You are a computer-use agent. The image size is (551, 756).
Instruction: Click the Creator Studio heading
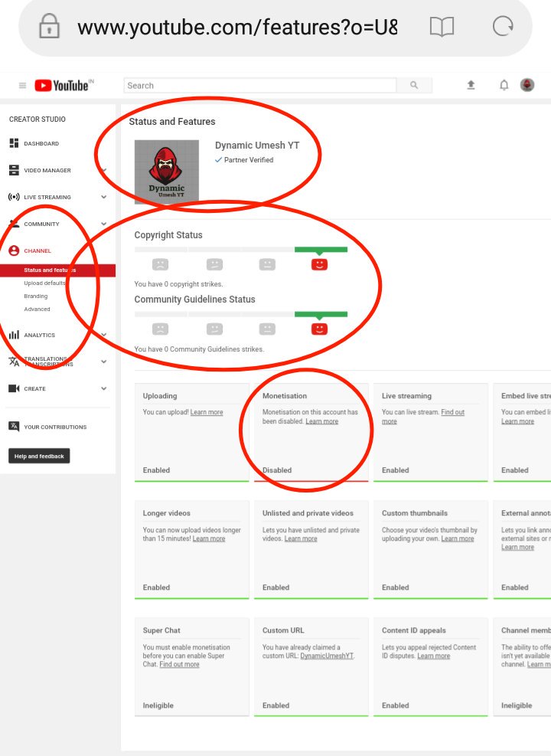(37, 119)
